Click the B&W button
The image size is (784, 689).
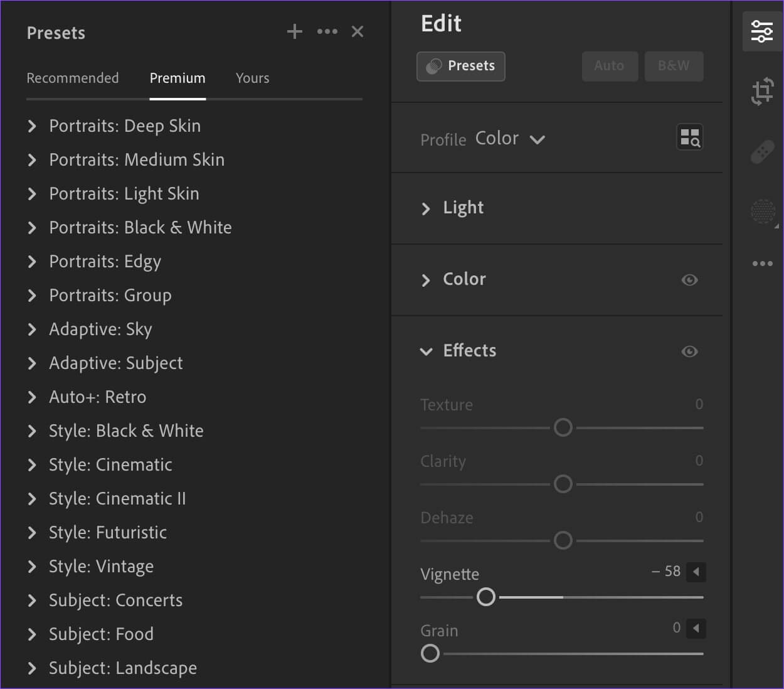click(674, 66)
